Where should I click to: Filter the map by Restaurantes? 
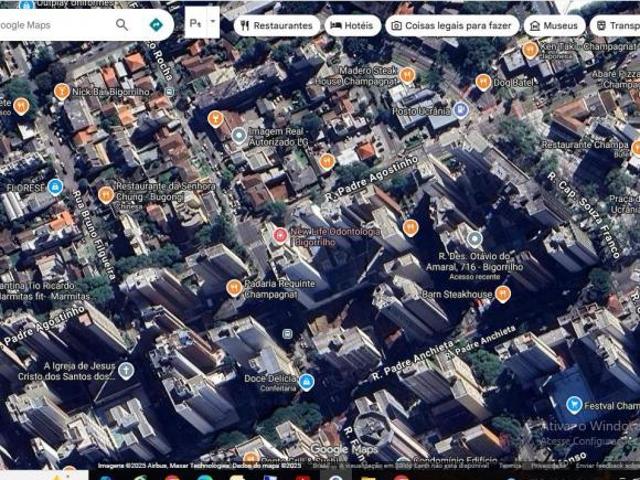point(277,25)
